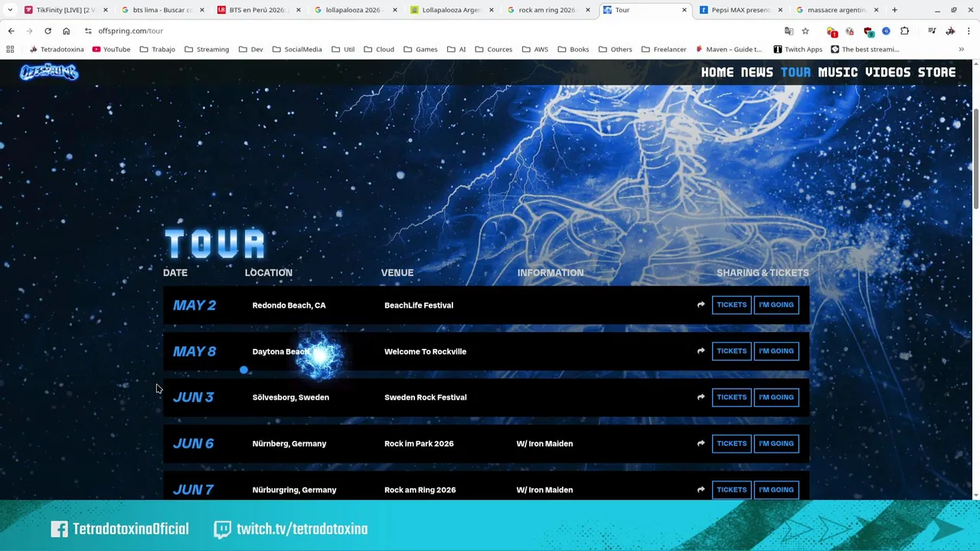Viewport: 980px width, 551px height.
Task: Share the May 2 Redondo Beach show
Action: tap(701, 305)
